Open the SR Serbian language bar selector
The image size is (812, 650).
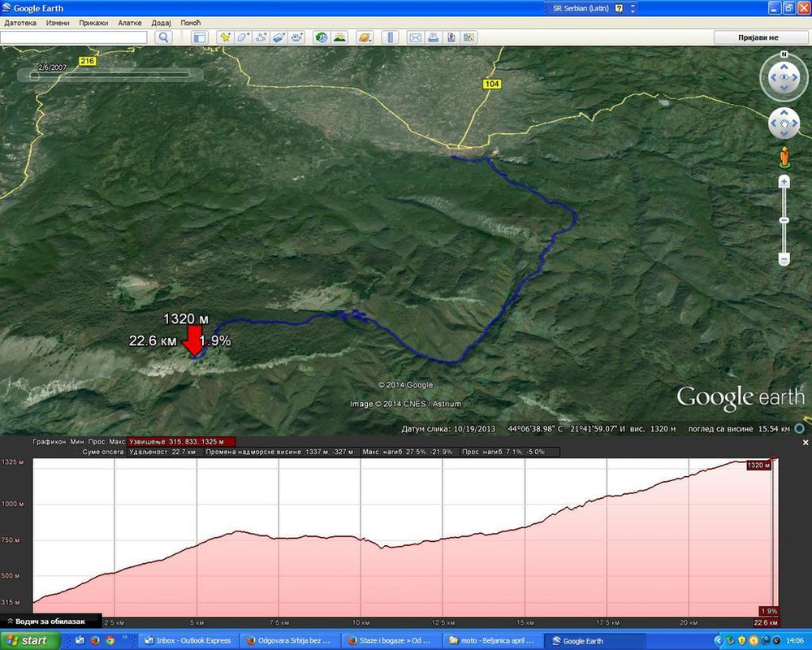pos(580,8)
